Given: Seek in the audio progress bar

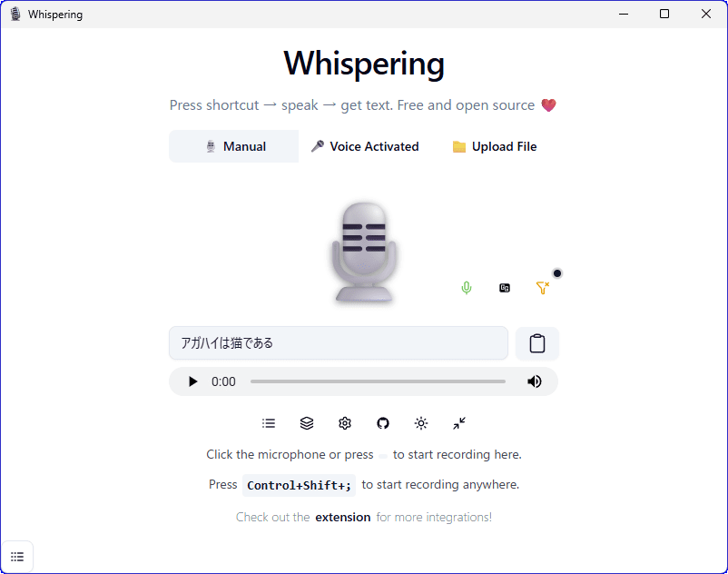Looking at the screenshot, I should (378, 381).
